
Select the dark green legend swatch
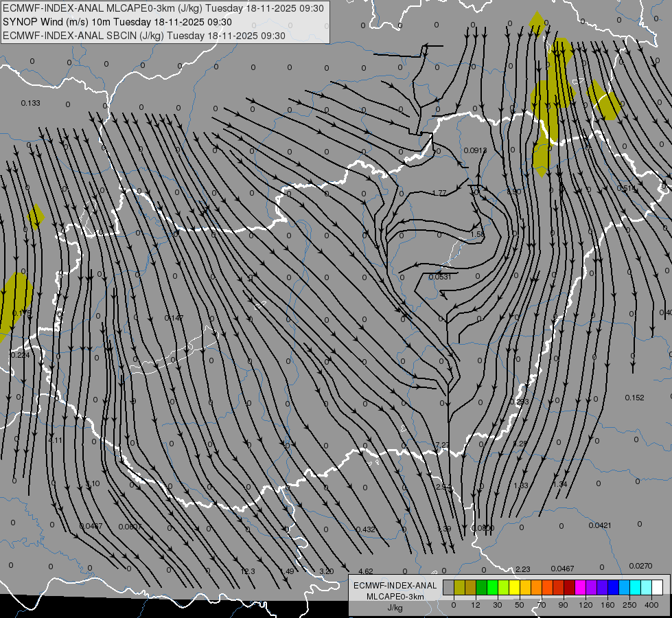(x=481, y=587)
